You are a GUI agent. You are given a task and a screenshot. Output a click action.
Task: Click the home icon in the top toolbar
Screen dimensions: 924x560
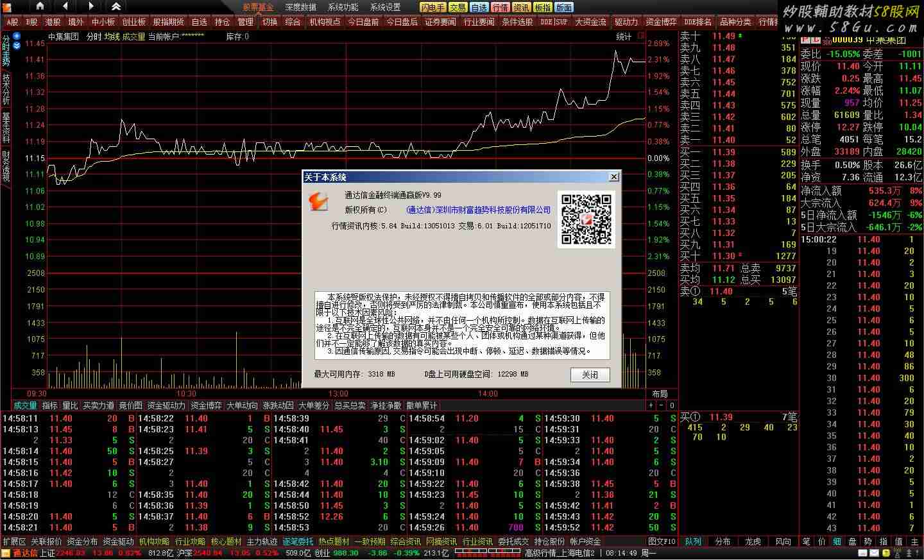tap(40, 6)
